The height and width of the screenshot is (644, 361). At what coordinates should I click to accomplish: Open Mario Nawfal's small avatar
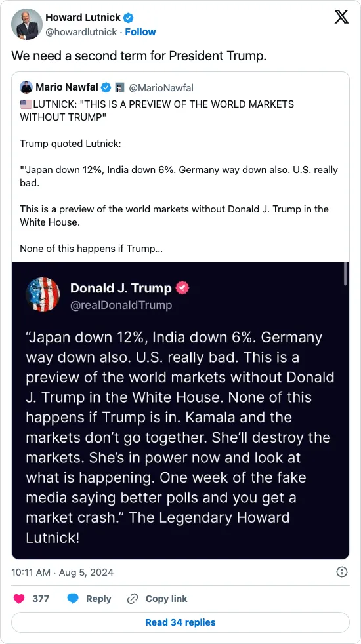26,87
